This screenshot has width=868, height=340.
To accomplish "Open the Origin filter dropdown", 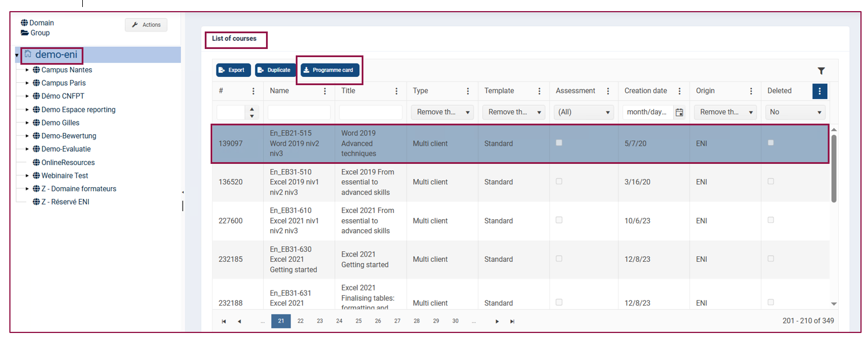I will coord(725,112).
